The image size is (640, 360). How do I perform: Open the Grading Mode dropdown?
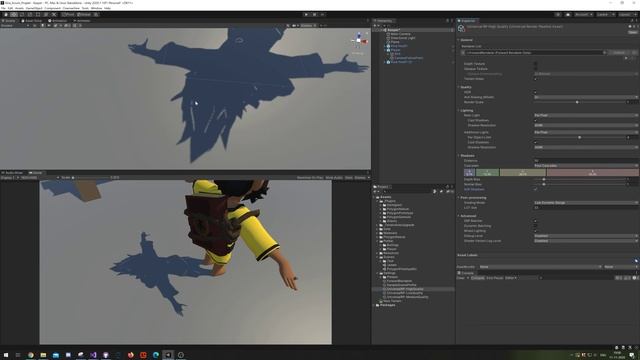pyautogui.click(x=586, y=202)
